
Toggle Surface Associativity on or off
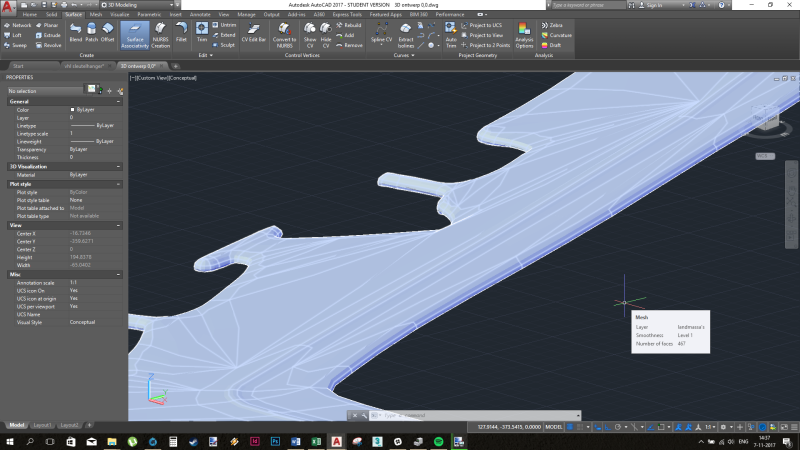(x=135, y=34)
